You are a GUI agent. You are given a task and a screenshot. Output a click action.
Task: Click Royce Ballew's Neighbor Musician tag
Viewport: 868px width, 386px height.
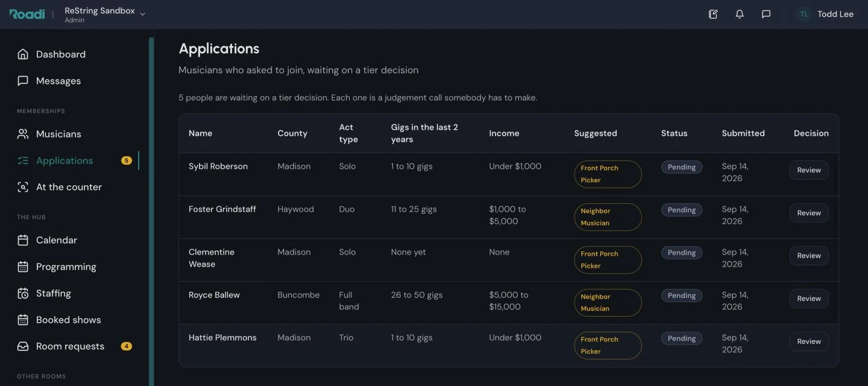click(608, 303)
